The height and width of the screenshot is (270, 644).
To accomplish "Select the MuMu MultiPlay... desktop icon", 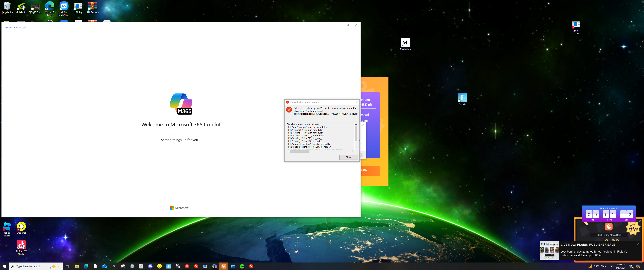I will pos(64,9).
